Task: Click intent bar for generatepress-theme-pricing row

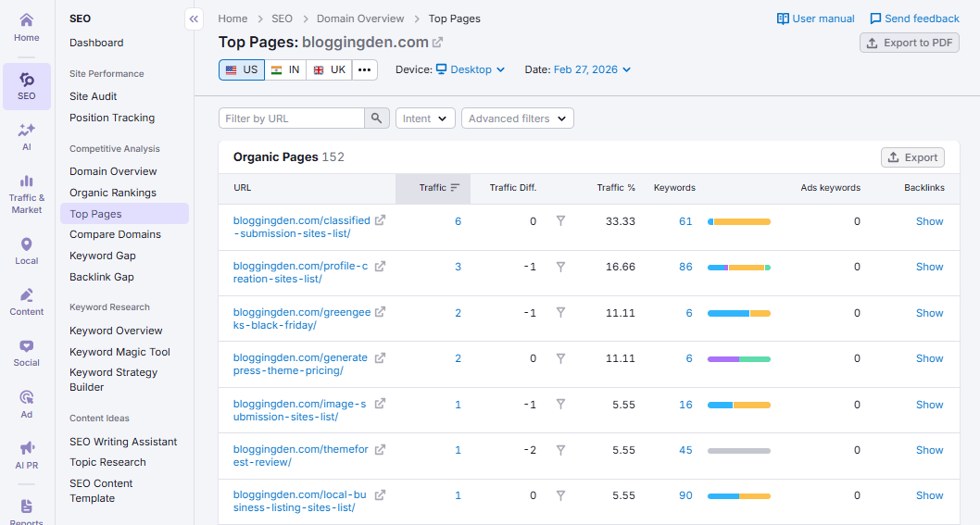Action: coord(739,358)
